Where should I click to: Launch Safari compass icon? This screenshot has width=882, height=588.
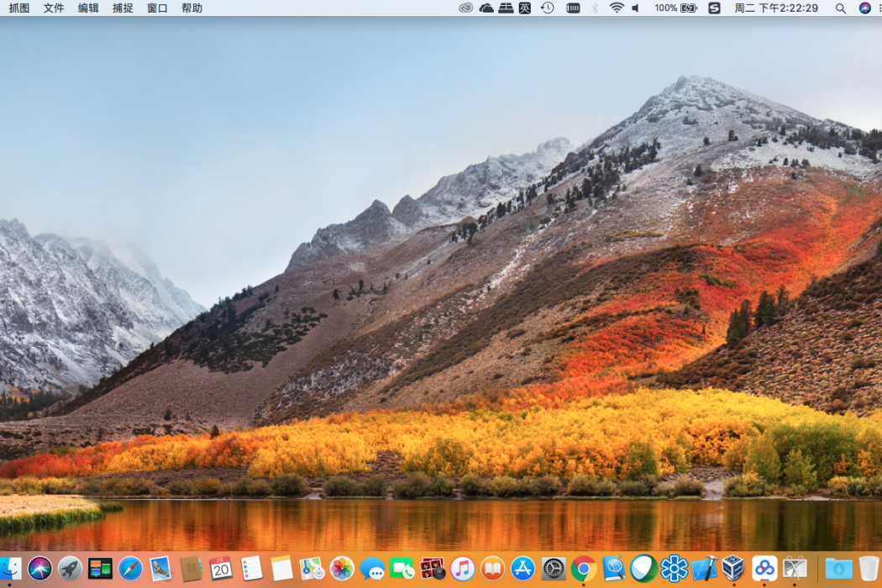(x=130, y=569)
